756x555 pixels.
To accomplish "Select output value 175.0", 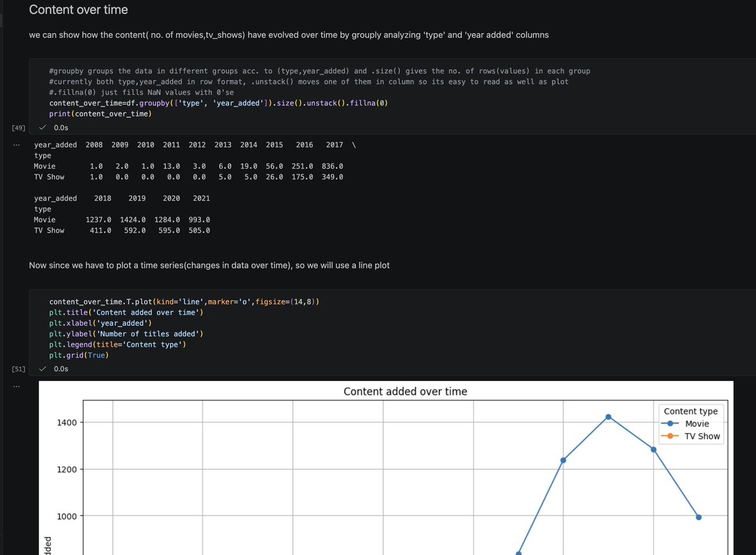I will 302,177.
